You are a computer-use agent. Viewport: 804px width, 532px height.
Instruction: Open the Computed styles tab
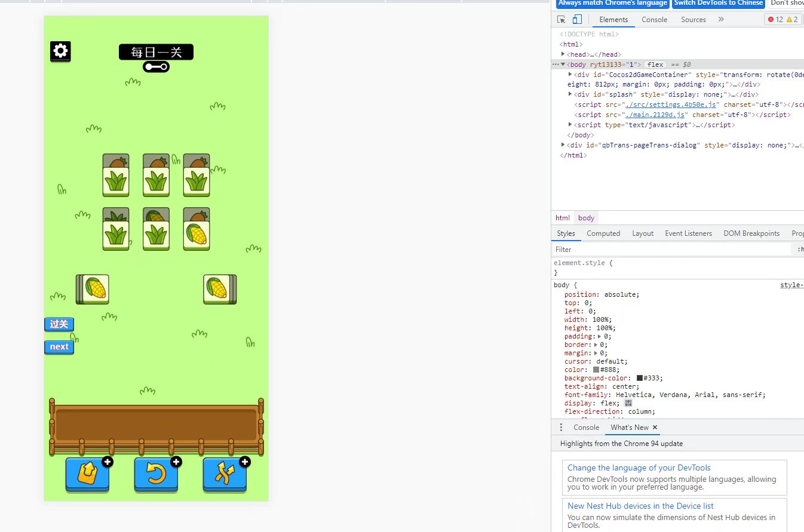coord(603,233)
